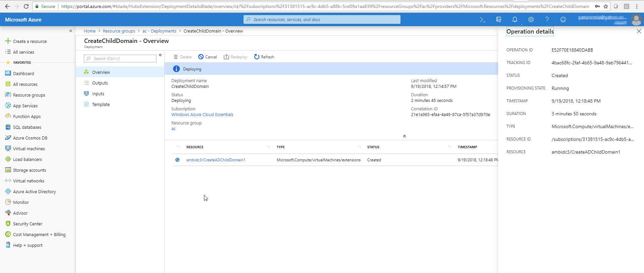This screenshot has height=273, width=644.
Task: Open Azure Cloud Shell icon
Action: 482,19
